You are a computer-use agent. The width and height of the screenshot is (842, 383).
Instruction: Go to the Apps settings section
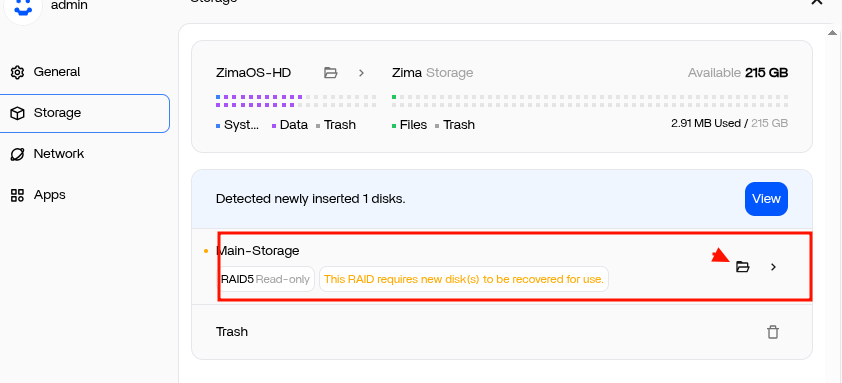tap(85, 195)
